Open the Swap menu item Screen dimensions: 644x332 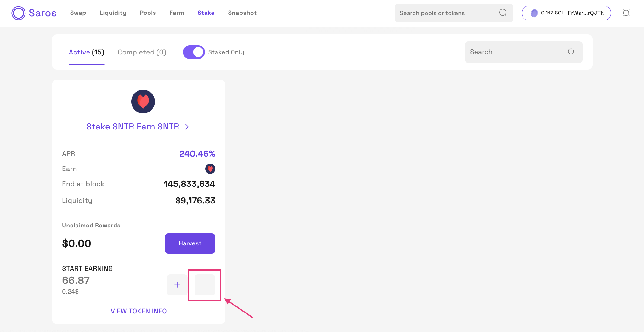[x=78, y=13]
